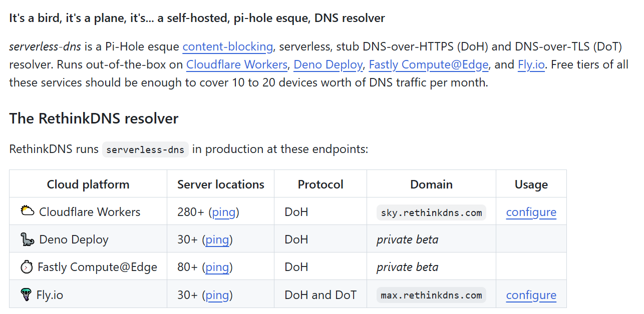Visit the Fastly Compute@Edge link in the paragraph

click(429, 64)
